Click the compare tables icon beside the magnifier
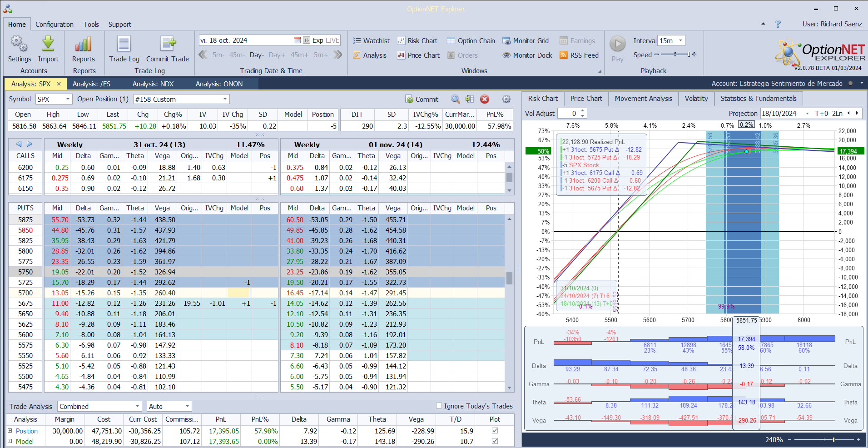The width and height of the screenshot is (868, 448). pos(470,99)
